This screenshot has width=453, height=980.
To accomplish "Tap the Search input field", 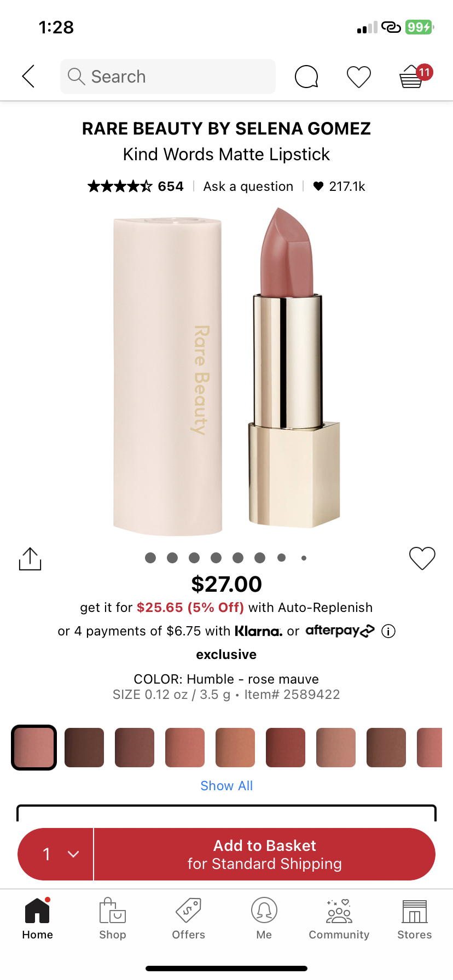I will pos(168,77).
